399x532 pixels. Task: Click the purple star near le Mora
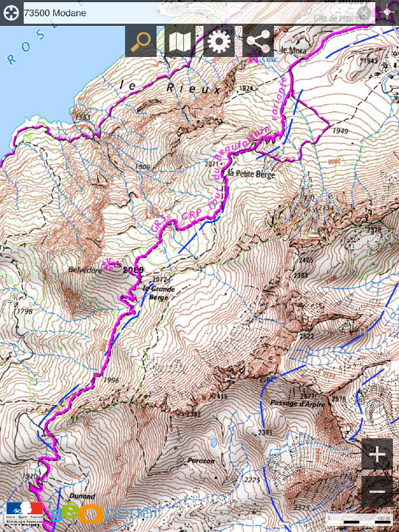pos(253,56)
